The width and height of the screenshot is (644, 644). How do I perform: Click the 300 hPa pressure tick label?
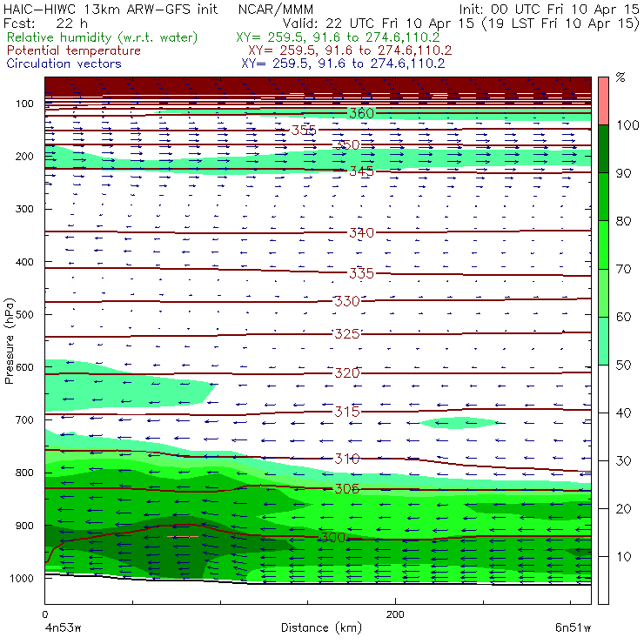(24, 209)
